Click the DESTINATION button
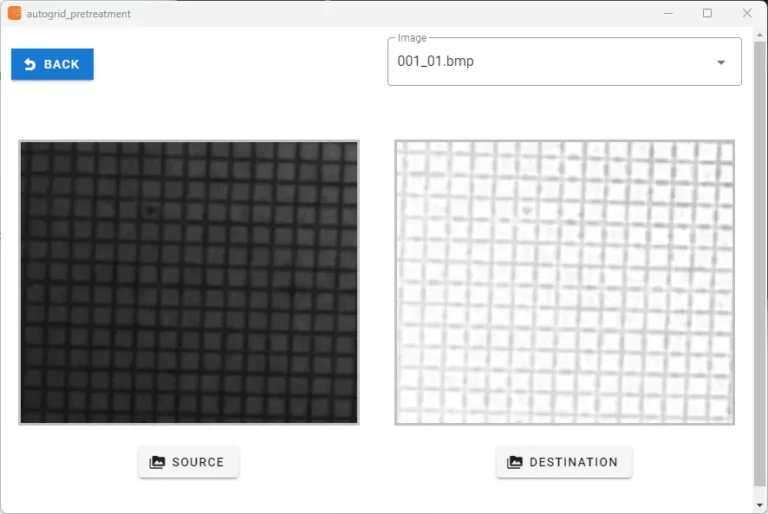768x514 pixels. tap(564, 462)
